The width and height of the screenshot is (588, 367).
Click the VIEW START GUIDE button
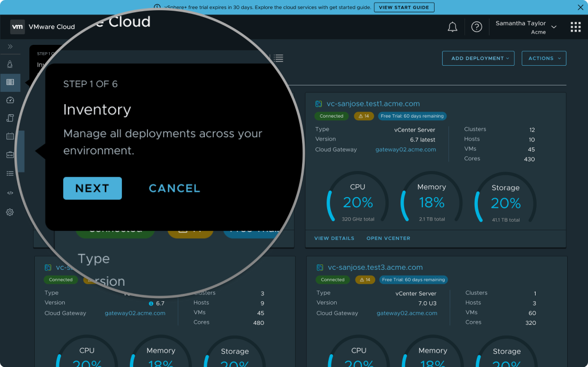404,7
